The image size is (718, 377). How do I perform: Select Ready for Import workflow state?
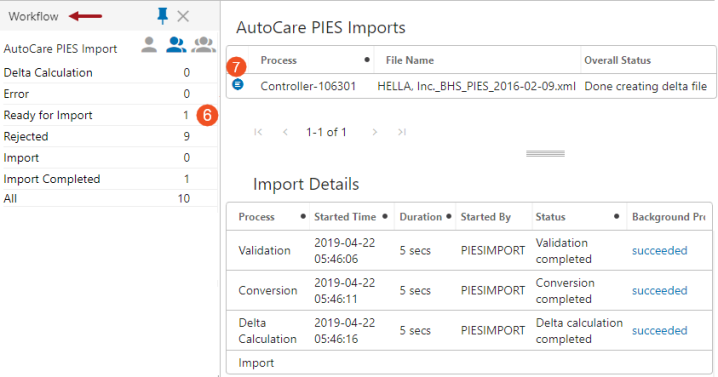pyautogui.click(x=110, y=115)
